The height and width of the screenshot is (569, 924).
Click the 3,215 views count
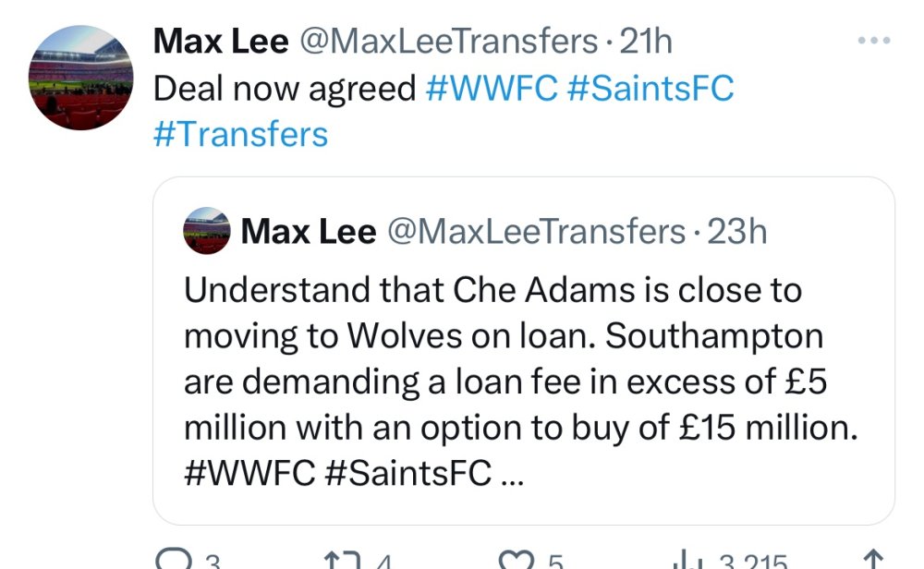point(753,561)
